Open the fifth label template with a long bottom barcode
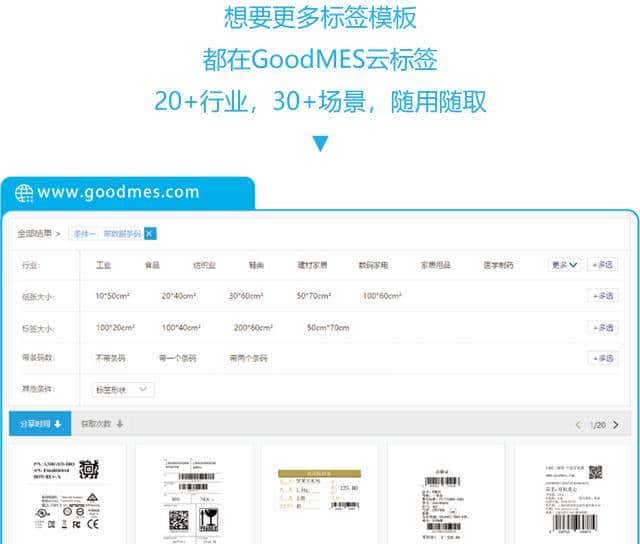This screenshot has width=640, height=544. click(572, 495)
